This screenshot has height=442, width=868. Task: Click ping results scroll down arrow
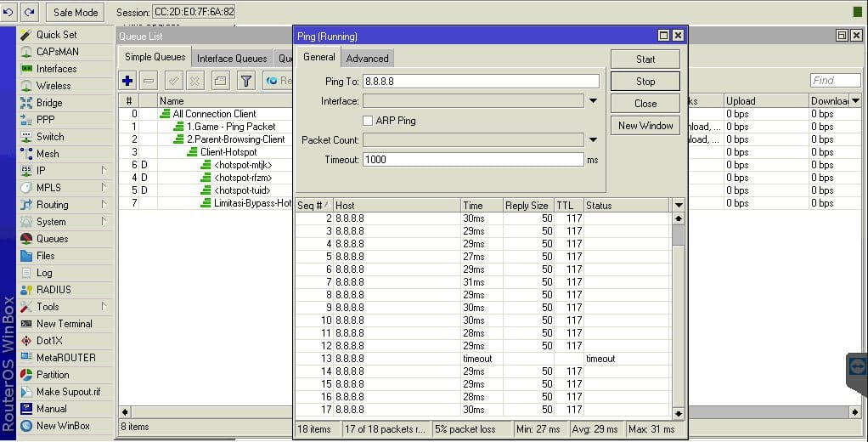[679, 413]
